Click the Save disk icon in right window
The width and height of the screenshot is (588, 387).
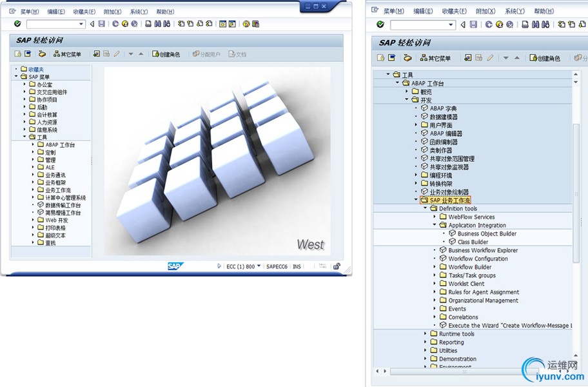pyautogui.click(x=474, y=25)
